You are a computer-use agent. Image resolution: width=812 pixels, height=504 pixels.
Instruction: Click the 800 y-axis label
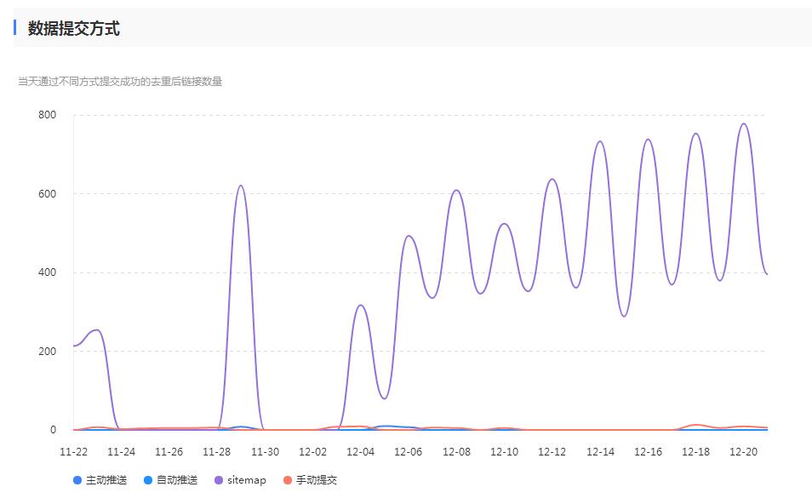point(47,115)
